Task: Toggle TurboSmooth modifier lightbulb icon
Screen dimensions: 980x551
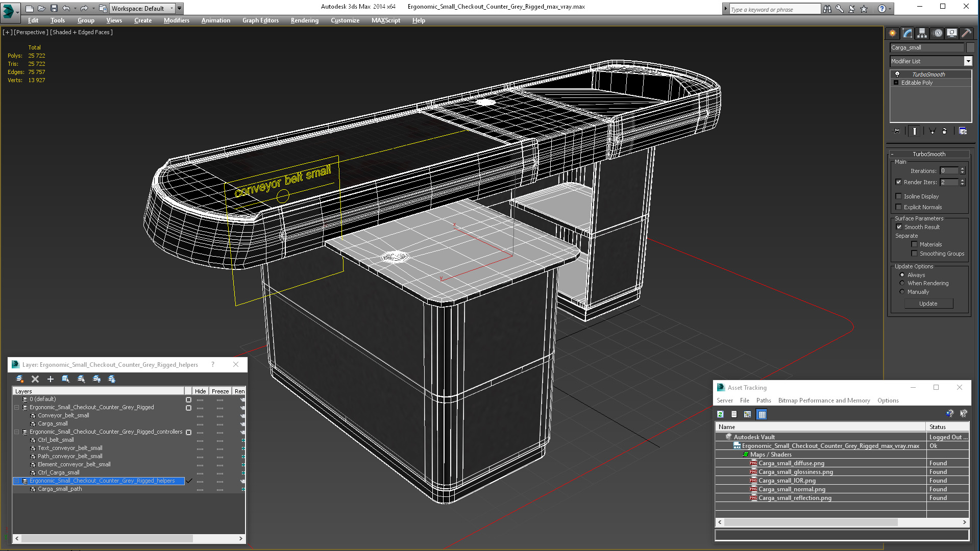Action: pos(897,74)
